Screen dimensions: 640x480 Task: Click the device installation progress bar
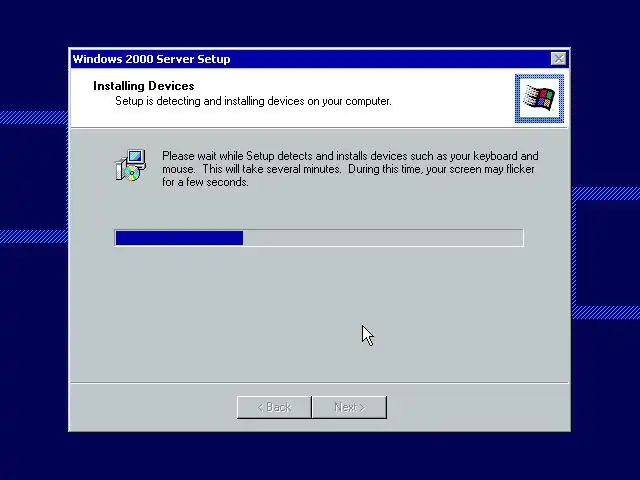click(319, 238)
